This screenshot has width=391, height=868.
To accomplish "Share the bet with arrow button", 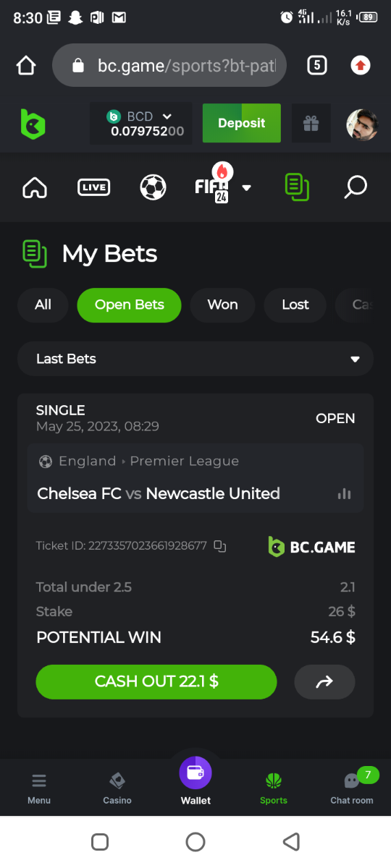I will coord(324,681).
